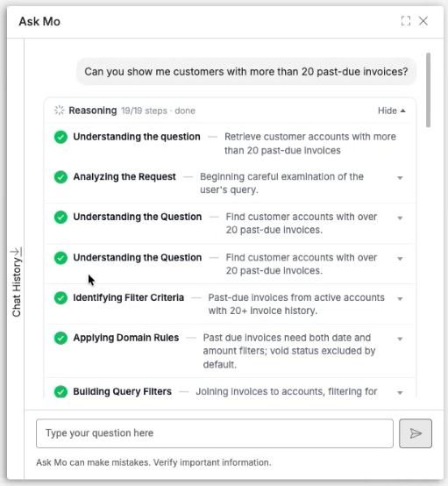The height and width of the screenshot is (486, 448).
Task: Collapse Chat History with the arrow icon
Action: tap(16, 252)
